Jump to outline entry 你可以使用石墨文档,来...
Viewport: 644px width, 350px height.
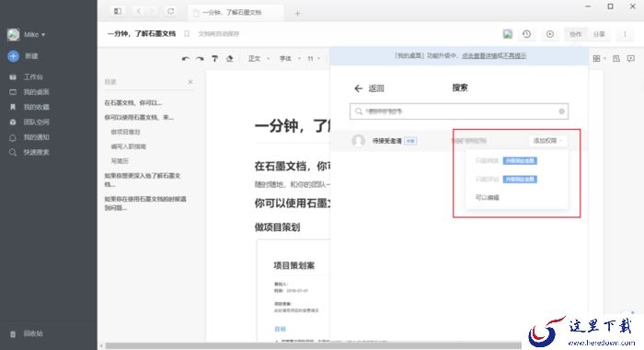(139, 118)
